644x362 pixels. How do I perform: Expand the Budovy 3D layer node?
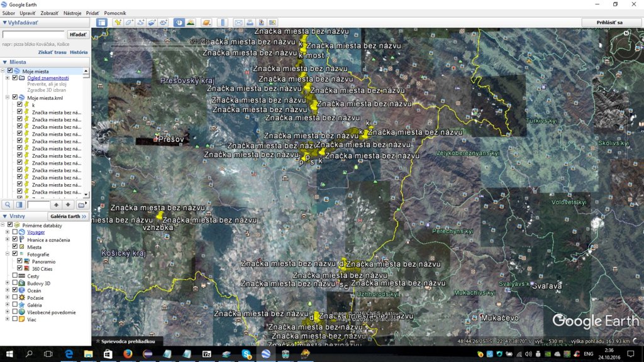pos(8,283)
